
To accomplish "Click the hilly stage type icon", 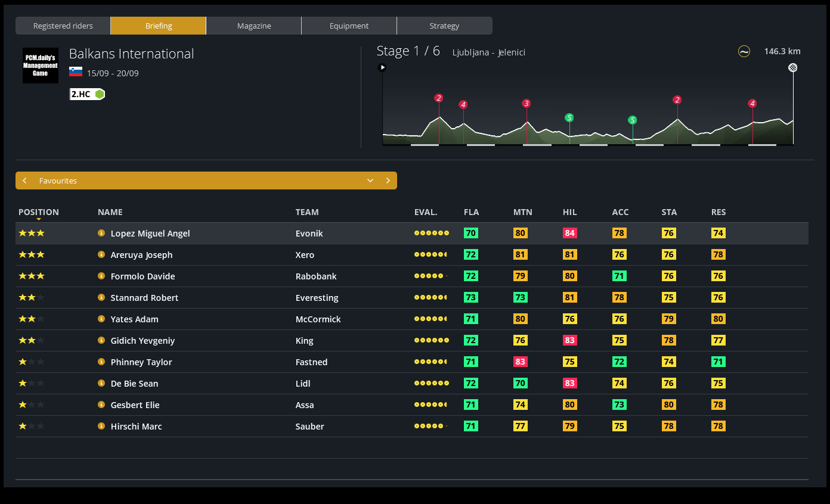I will pos(744,51).
